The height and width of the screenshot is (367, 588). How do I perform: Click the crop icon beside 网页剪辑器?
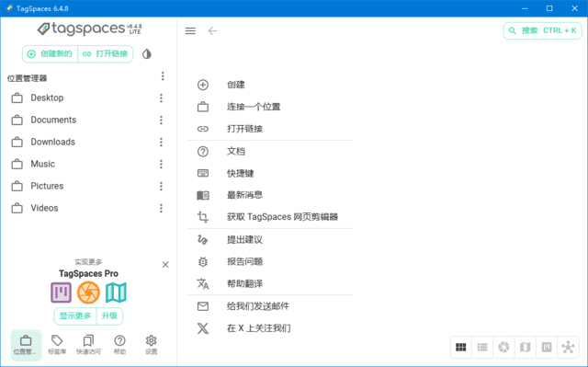pos(203,217)
